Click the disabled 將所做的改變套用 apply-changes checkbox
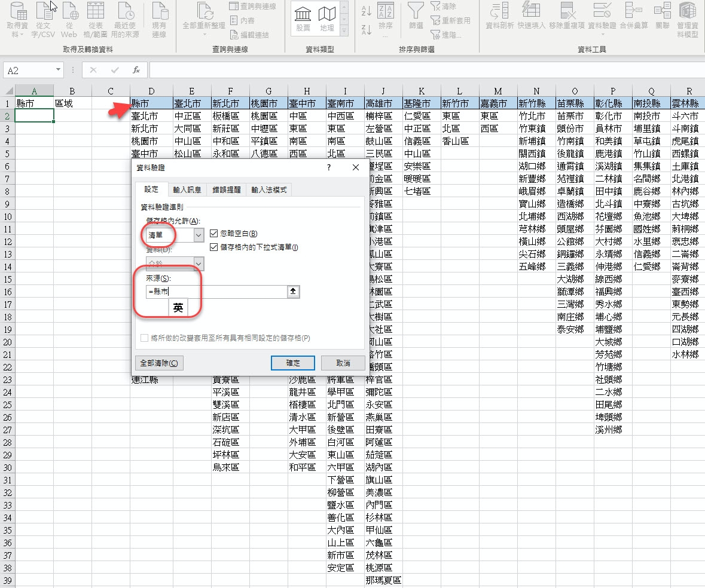Image resolution: width=705 pixels, height=588 pixels. pyautogui.click(x=144, y=338)
